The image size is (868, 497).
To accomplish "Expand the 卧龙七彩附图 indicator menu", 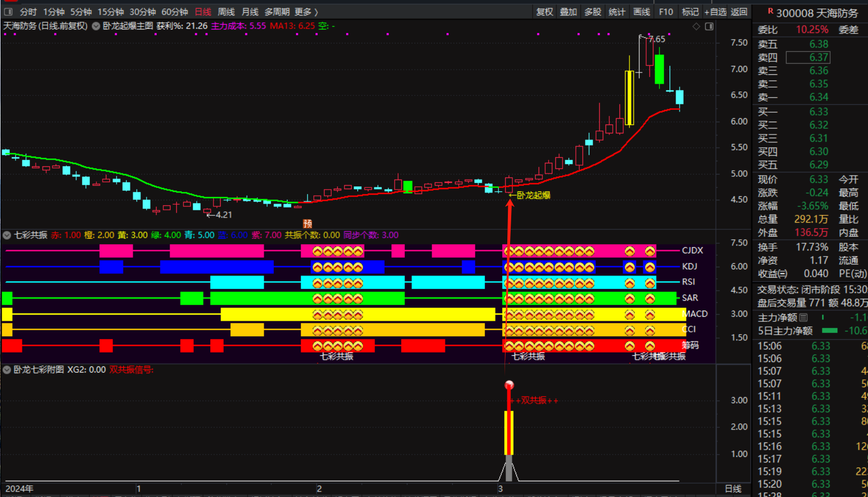I will (7, 370).
